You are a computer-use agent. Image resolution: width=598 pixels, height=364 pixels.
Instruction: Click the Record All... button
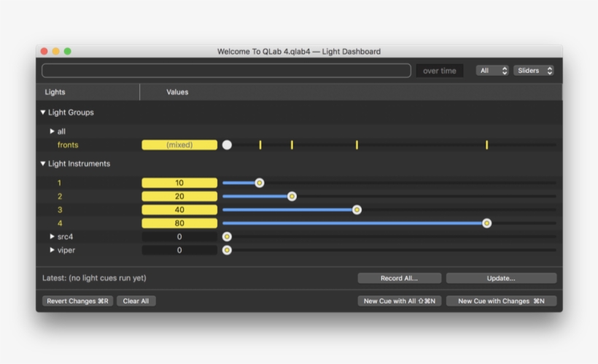[x=400, y=278]
